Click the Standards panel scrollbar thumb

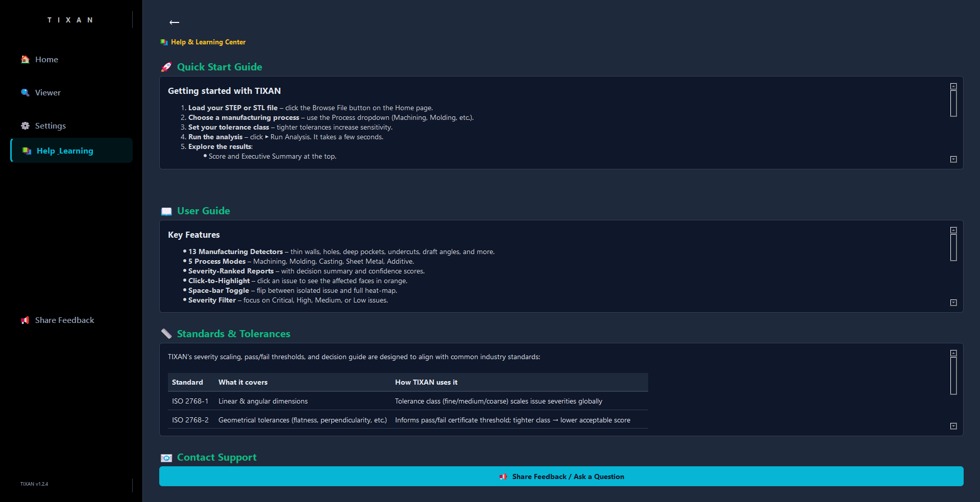pyautogui.click(x=953, y=376)
